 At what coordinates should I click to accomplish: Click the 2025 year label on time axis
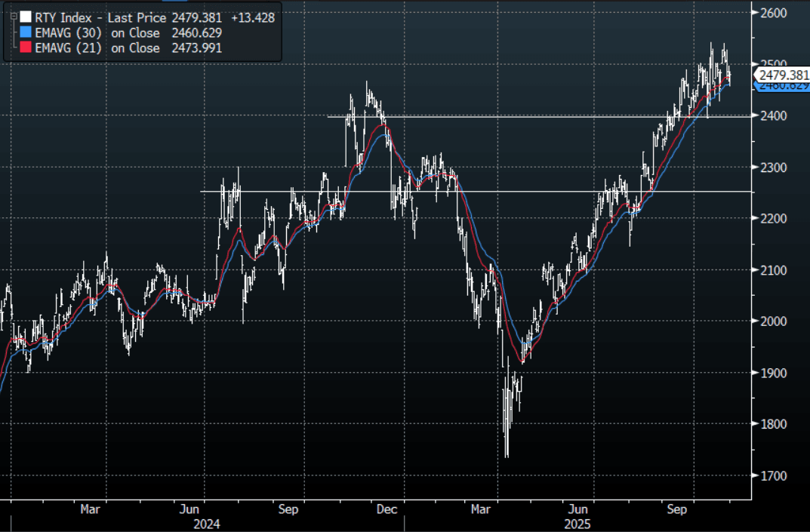581,523
